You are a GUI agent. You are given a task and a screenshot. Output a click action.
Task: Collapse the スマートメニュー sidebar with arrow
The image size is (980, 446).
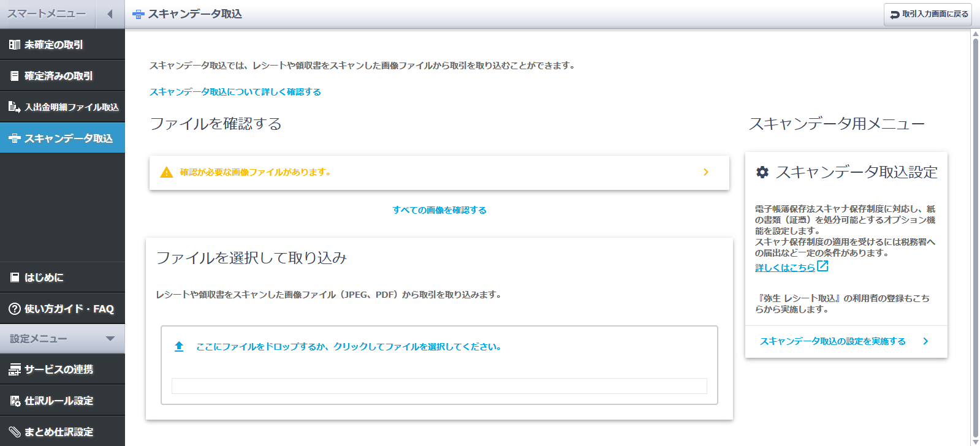[x=110, y=14]
